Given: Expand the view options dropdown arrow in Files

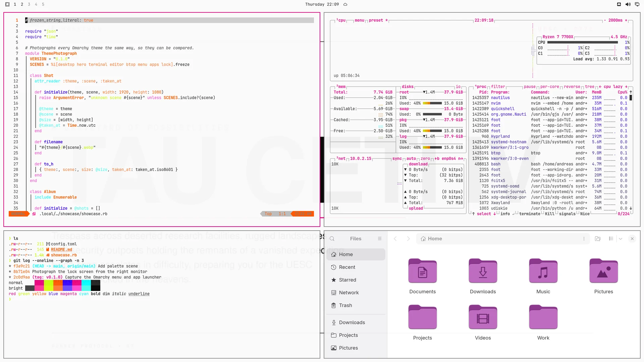Looking at the screenshot, I should [621, 239].
